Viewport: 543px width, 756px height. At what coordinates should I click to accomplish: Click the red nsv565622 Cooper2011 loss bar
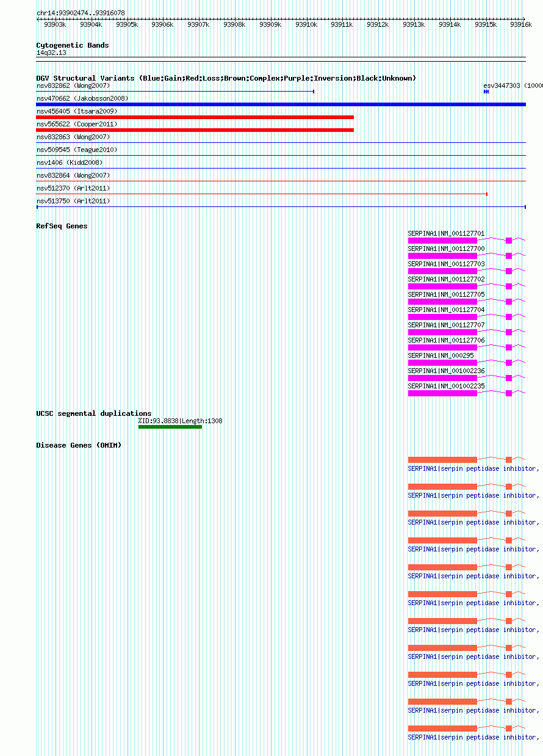(195, 130)
